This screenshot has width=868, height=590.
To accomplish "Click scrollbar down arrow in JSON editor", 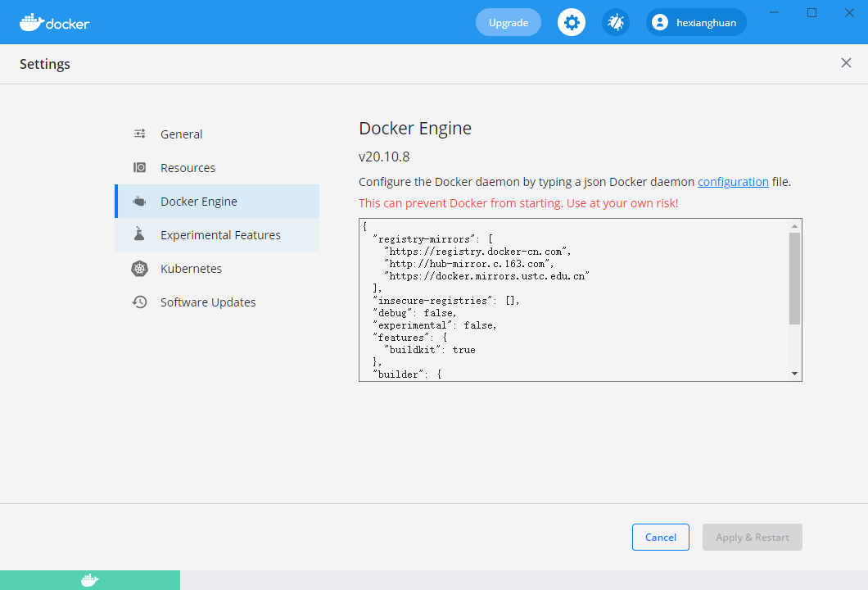I will (795, 374).
